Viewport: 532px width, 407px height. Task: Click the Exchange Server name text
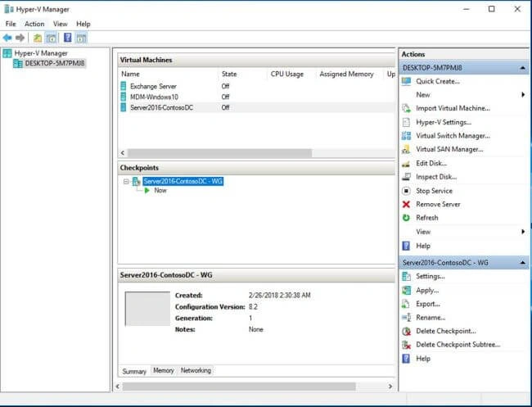click(153, 86)
